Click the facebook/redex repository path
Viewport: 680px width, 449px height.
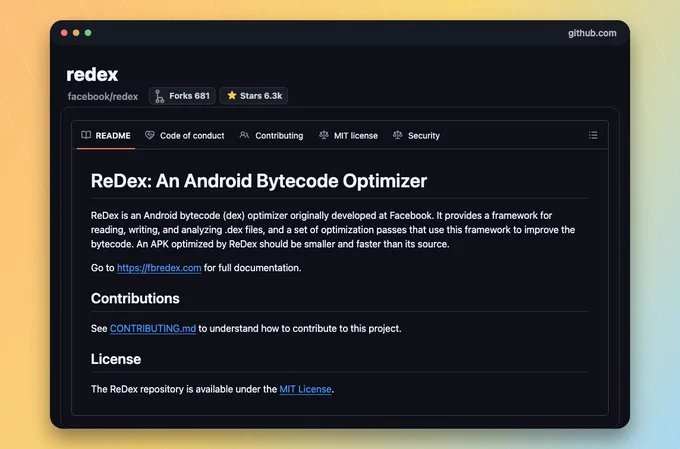click(103, 96)
